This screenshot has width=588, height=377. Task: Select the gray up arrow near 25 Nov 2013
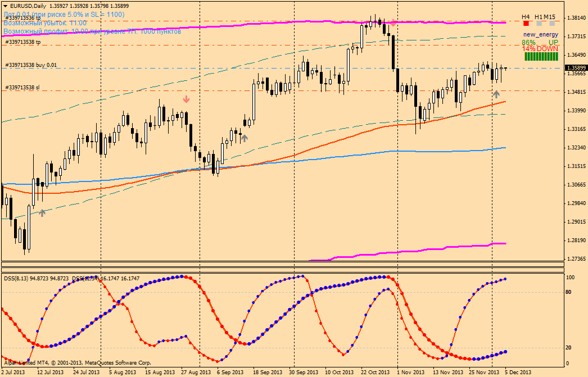point(496,94)
